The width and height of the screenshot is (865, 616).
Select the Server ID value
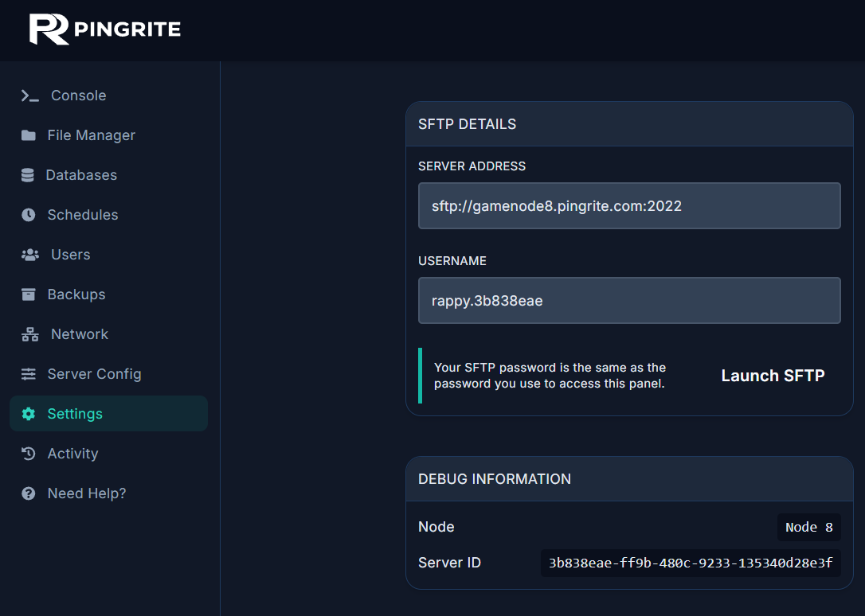click(x=690, y=563)
